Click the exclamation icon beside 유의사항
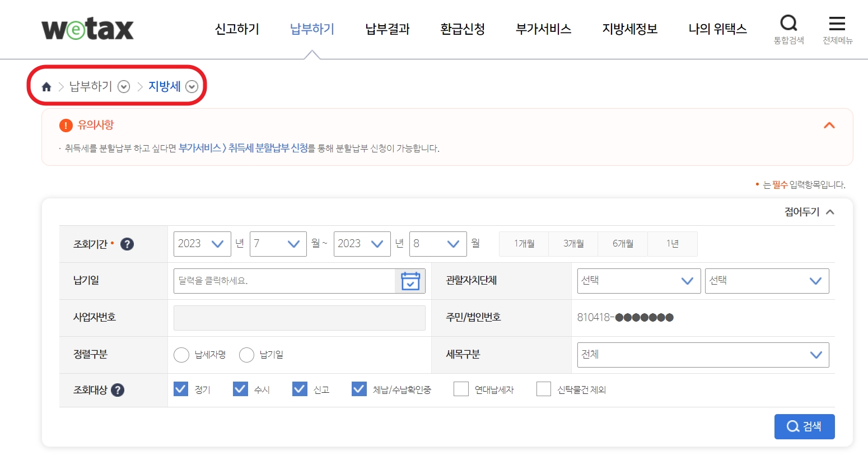The width and height of the screenshot is (868, 455). [x=66, y=126]
